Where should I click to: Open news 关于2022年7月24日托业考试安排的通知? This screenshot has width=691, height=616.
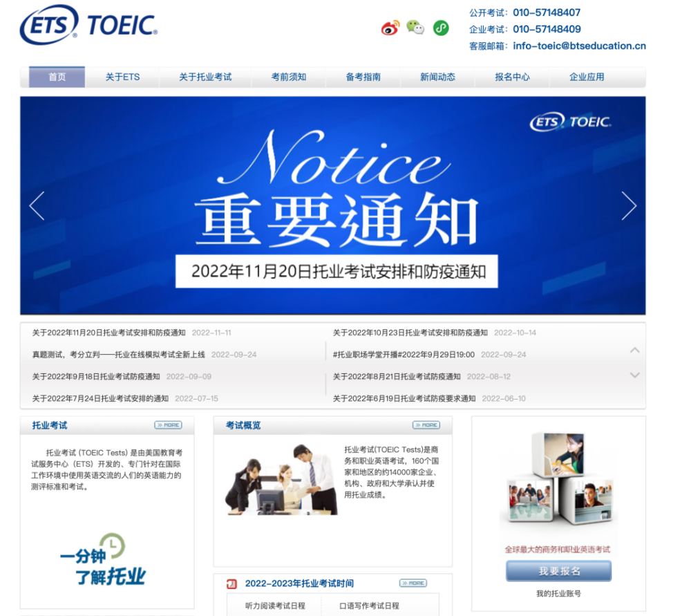point(100,399)
